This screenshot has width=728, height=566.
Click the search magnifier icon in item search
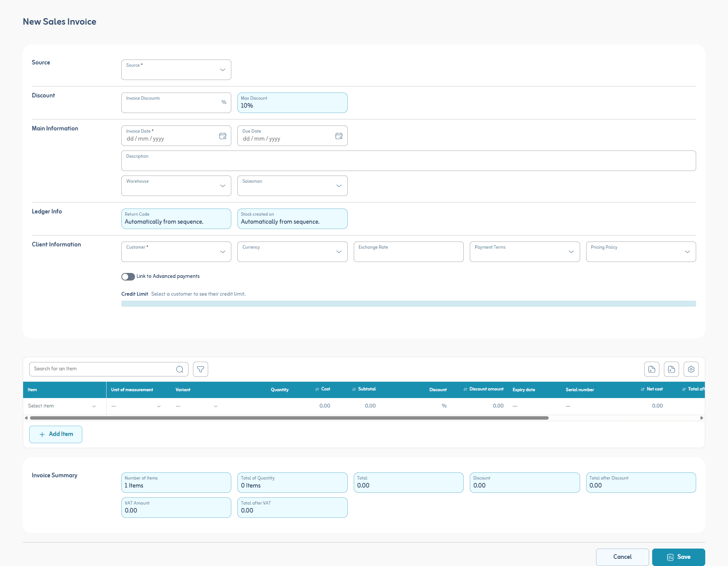click(180, 369)
